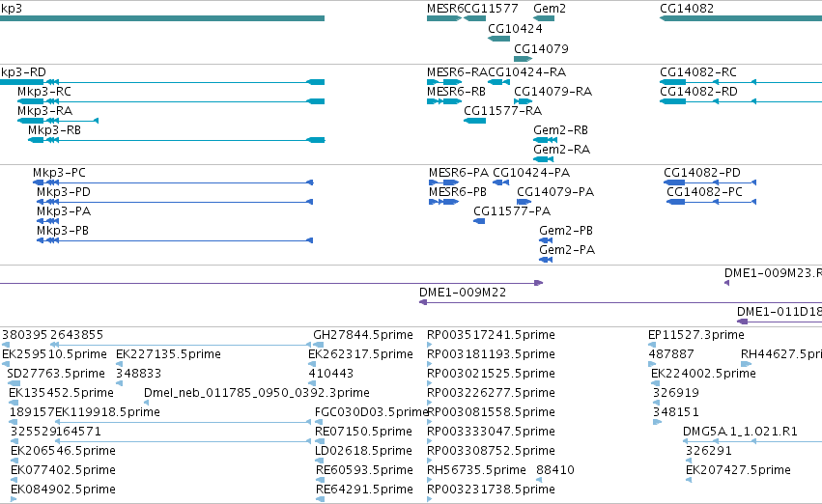822x504 pixels.
Task: Click the CG14079-PA protein label
Action: coord(555,192)
